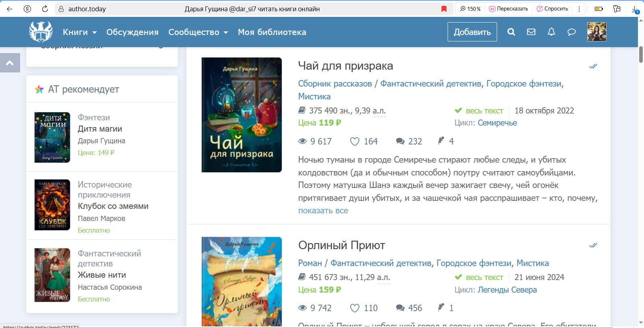Open the Орлиный Приют title

pyautogui.click(x=342, y=245)
